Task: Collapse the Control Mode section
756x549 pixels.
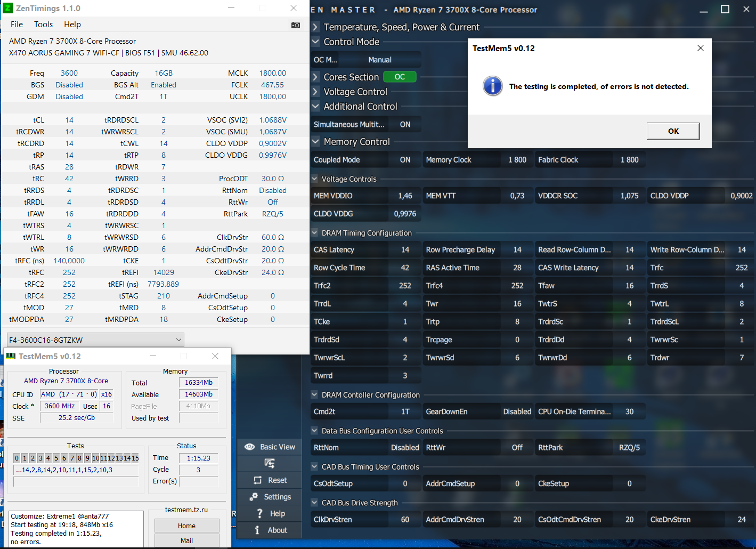Action: pos(315,42)
